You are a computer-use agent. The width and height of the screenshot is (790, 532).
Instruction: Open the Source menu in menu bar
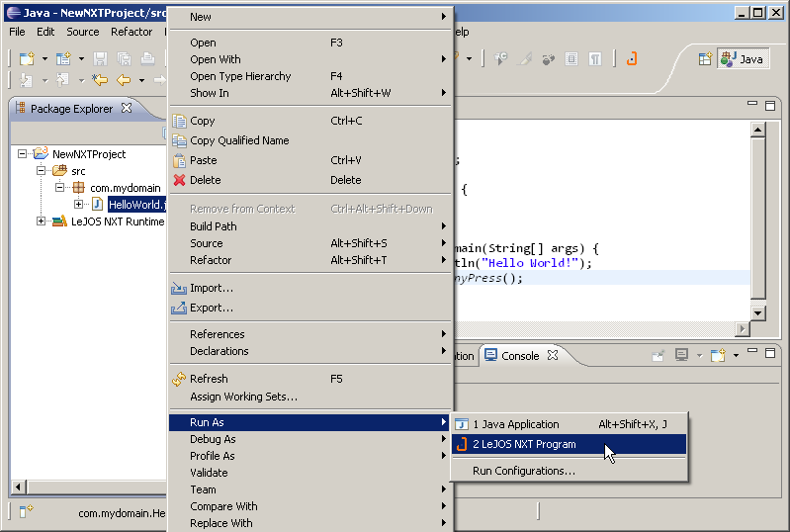click(83, 32)
